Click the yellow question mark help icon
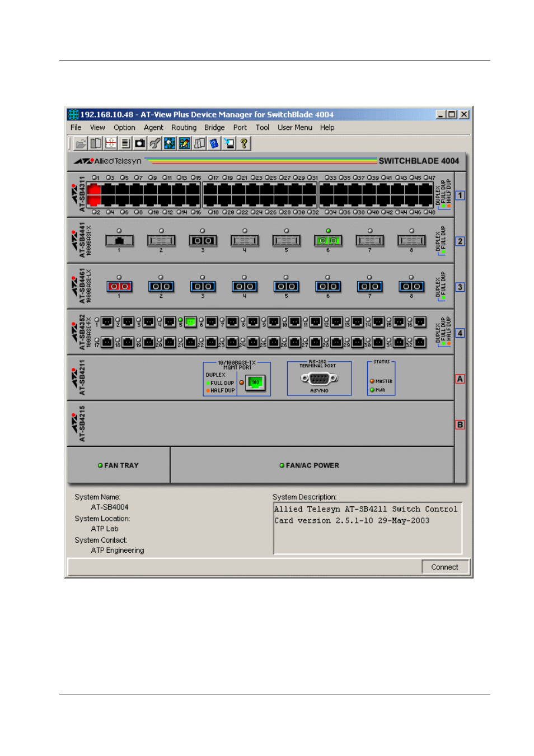Screen dimensions: 534x756 tap(243, 143)
